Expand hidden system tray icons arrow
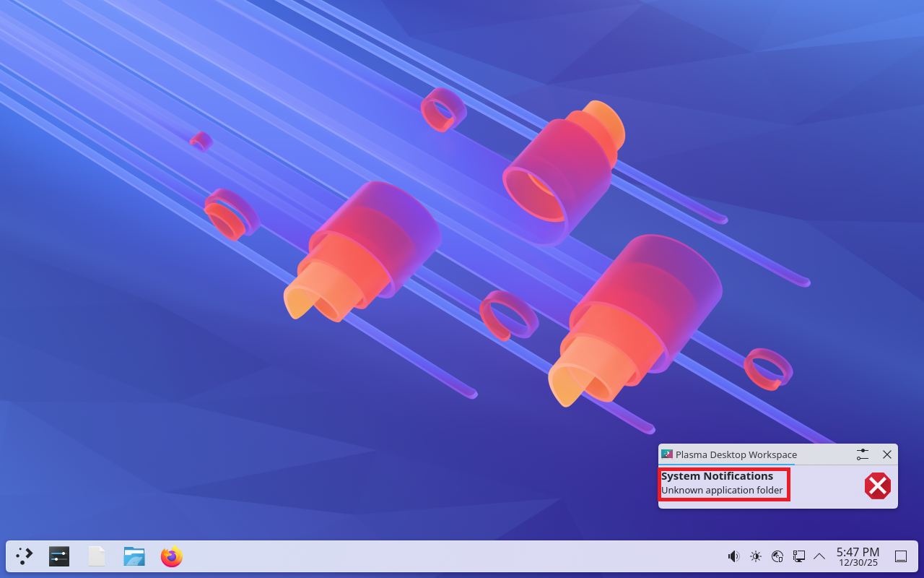Viewport: 924px width, 578px height. (x=819, y=556)
